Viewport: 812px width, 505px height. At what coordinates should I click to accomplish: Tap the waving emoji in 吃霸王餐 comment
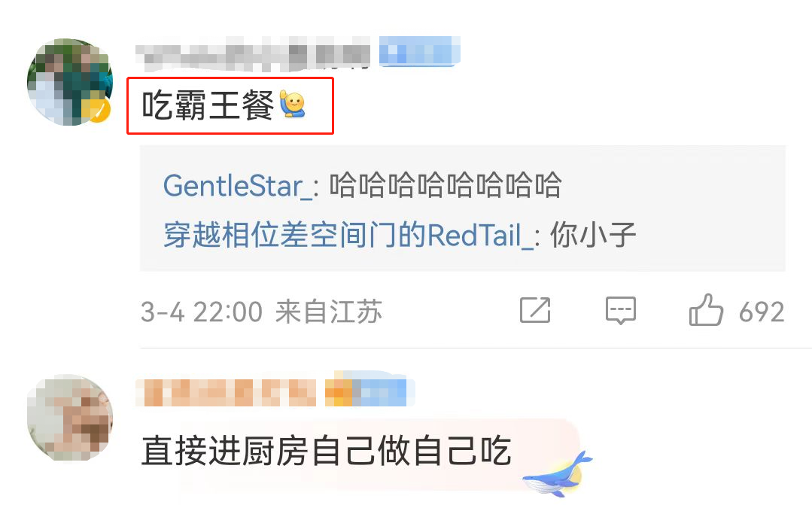pos(293,104)
